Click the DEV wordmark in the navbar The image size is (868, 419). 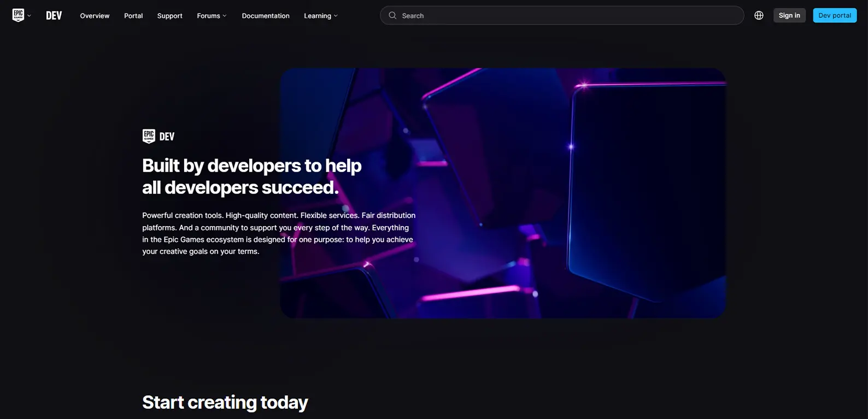54,16
